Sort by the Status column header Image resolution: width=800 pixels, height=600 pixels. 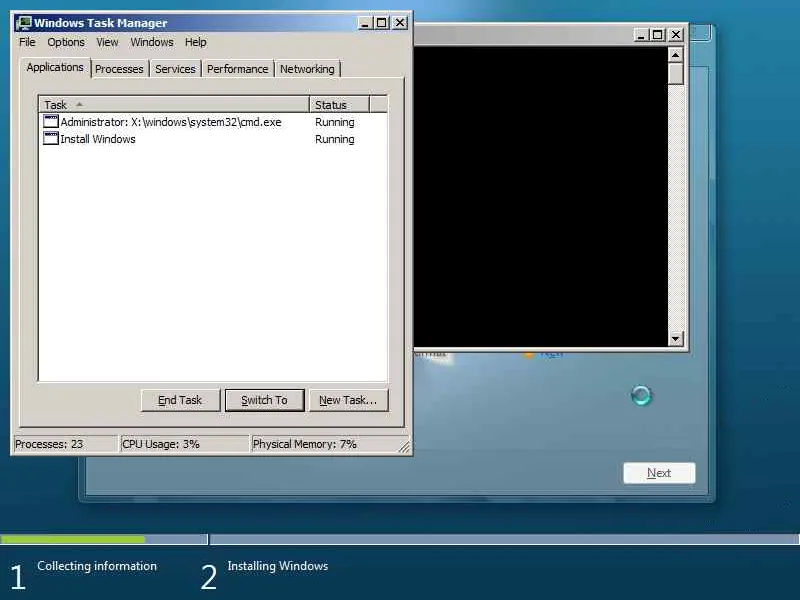(339, 105)
